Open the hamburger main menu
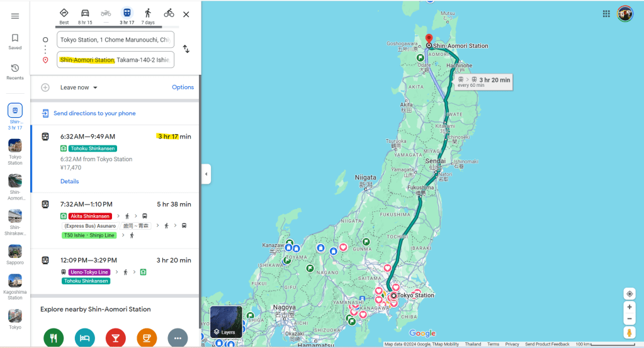 tap(15, 16)
